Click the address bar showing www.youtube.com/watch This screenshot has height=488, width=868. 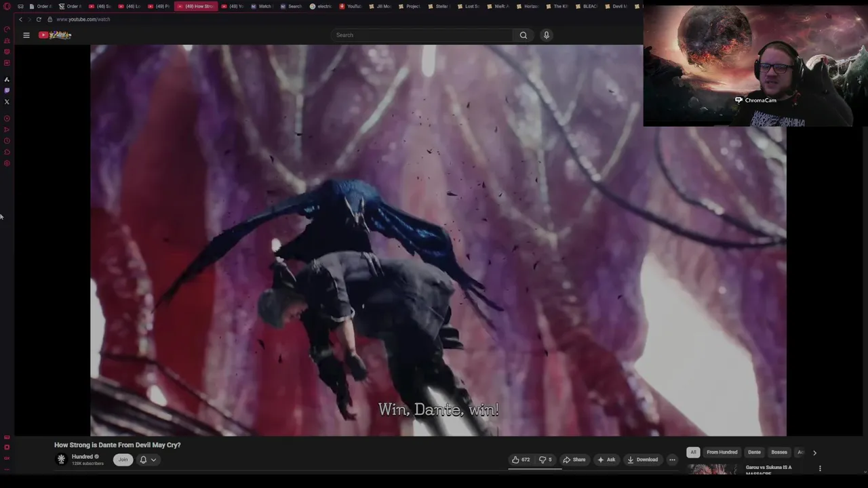83,20
